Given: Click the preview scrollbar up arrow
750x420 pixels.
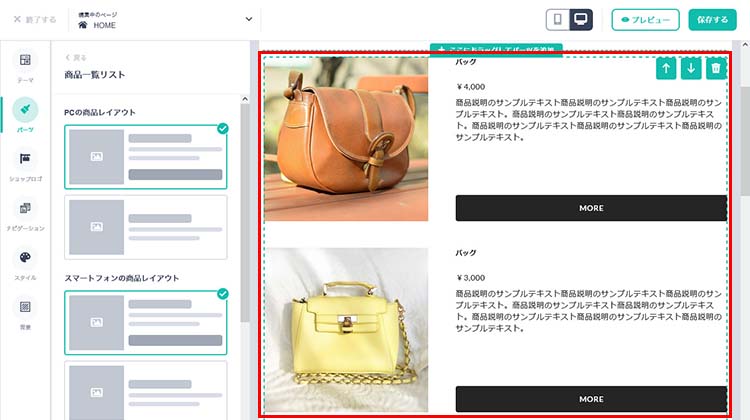Looking at the screenshot, I should pyautogui.click(x=745, y=44).
